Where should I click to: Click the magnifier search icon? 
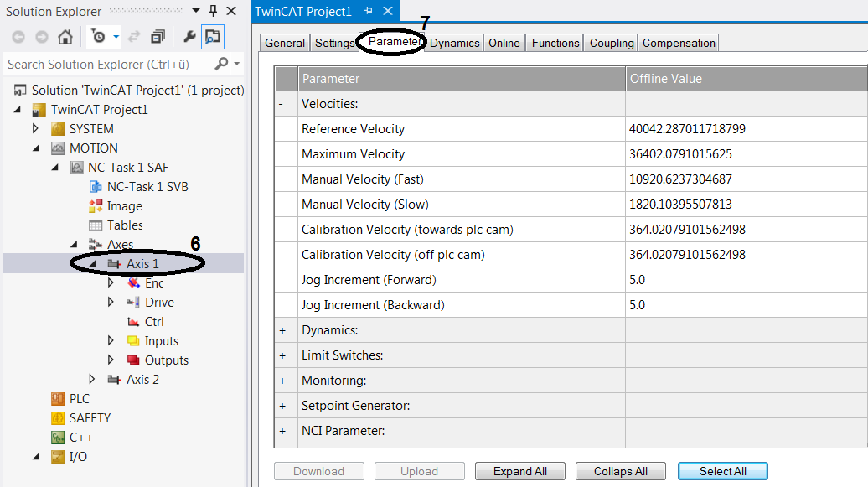[221, 64]
